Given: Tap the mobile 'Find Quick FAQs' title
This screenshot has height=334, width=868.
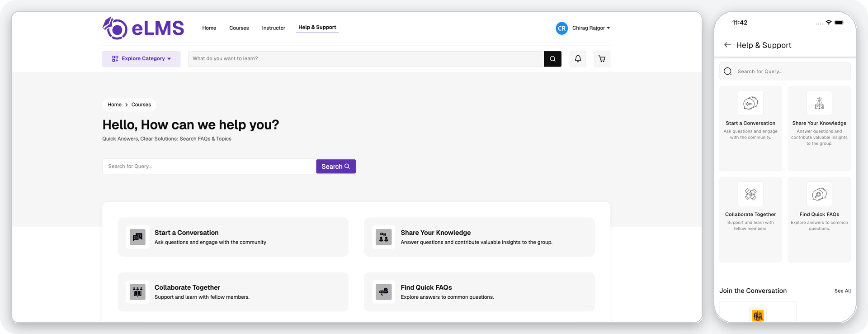Looking at the screenshot, I should click(819, 215).
